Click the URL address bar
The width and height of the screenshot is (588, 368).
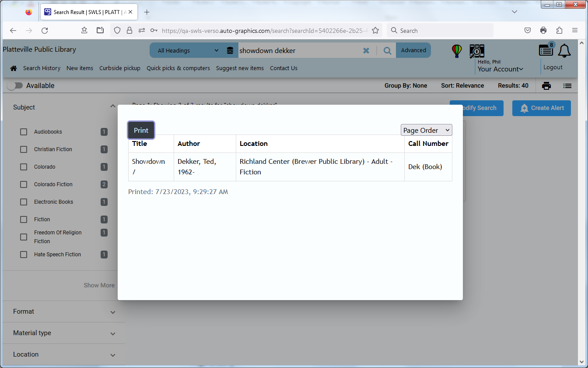(x=265, y=31)
